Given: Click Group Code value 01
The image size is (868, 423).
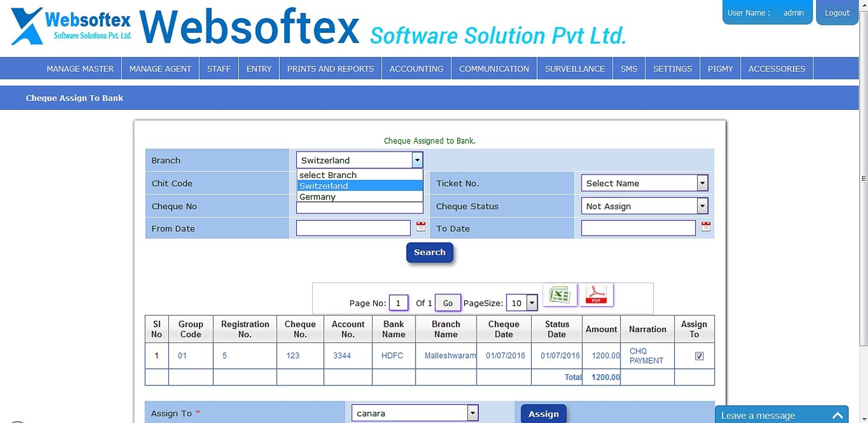Looking at the screenshot, I should point(183,355).
